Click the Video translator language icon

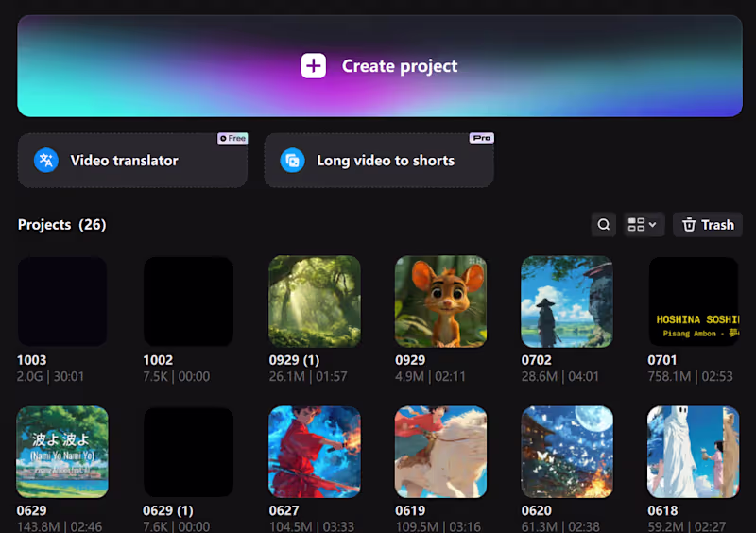(46, 160)
